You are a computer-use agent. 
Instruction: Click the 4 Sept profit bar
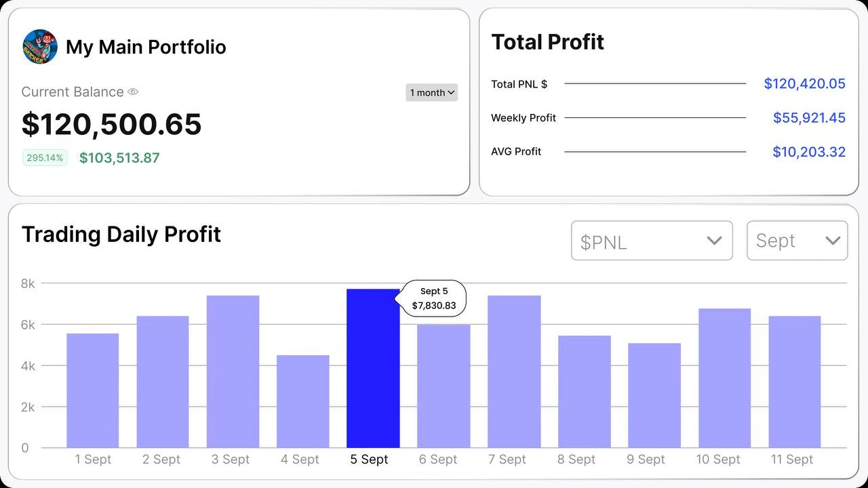point(303,401)
